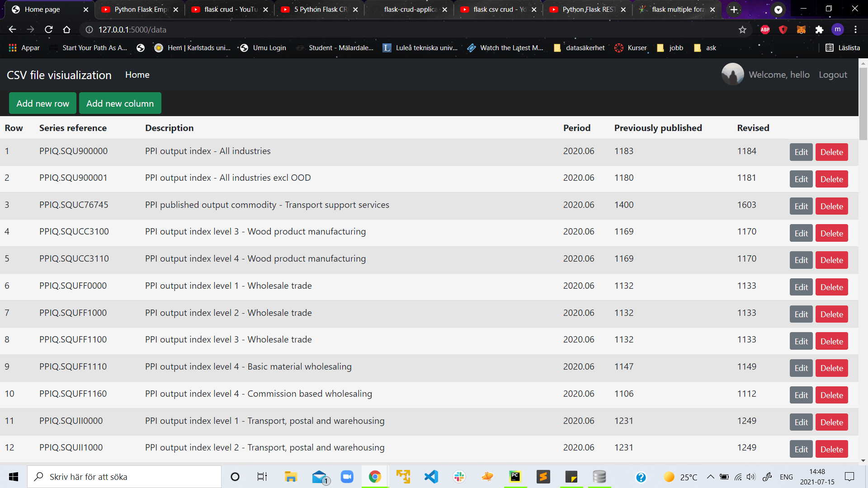Click the page vertical scrollbar thumb
The height and width of the screenshot is (488, 868).
tap(863, 104)
